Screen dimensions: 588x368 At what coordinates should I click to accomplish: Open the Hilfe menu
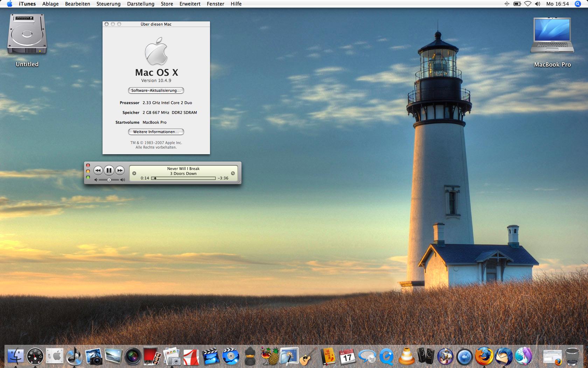[236, 4]
